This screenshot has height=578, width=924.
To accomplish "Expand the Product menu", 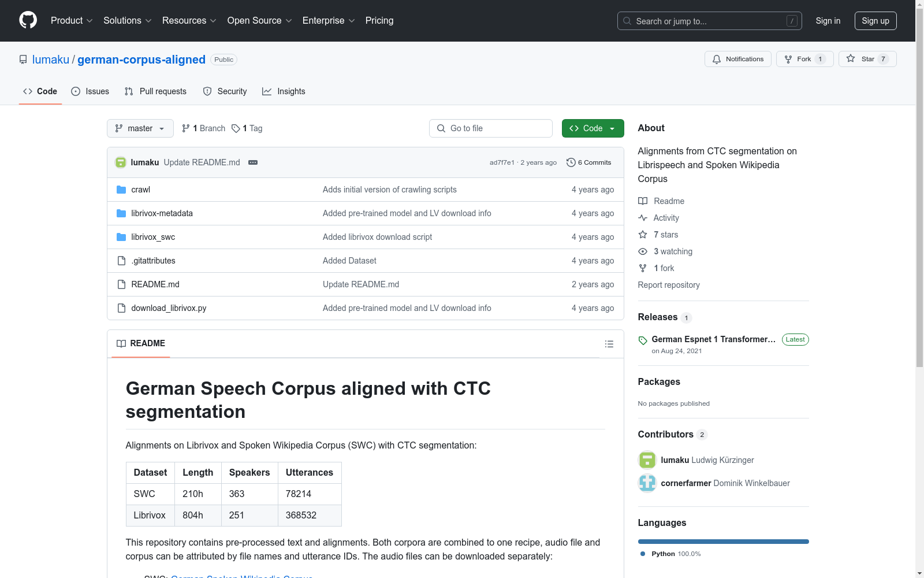I will [x=72, y=21].
